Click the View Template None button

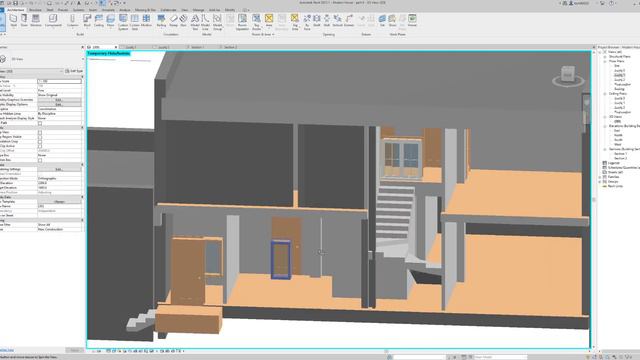[59, 202]
